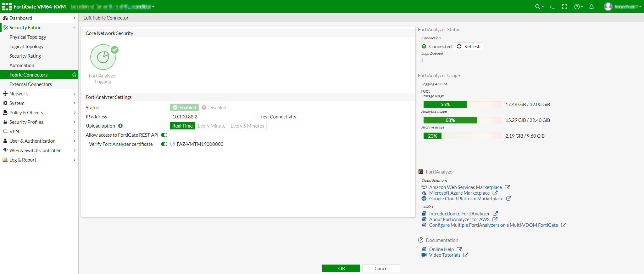Click the Security Fabric sidebar icon
This screenshot has height=274, width=644.
click(5, 27)
